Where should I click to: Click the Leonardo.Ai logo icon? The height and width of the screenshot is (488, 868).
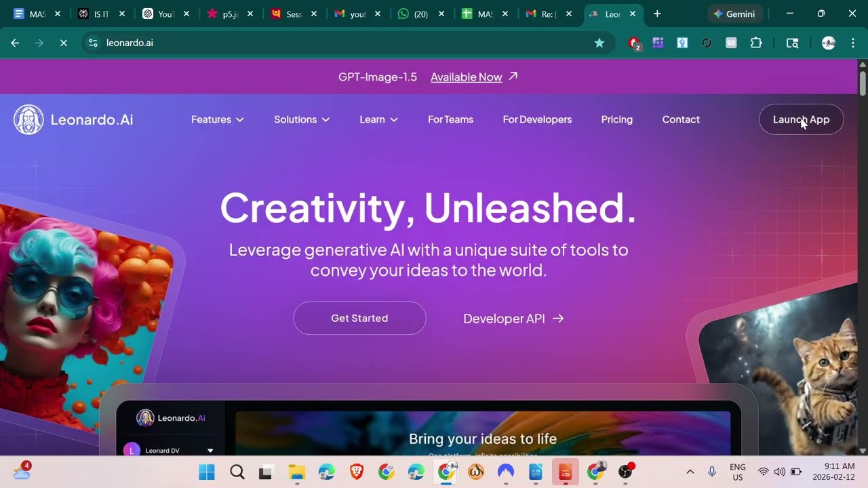tap(28, 120)
